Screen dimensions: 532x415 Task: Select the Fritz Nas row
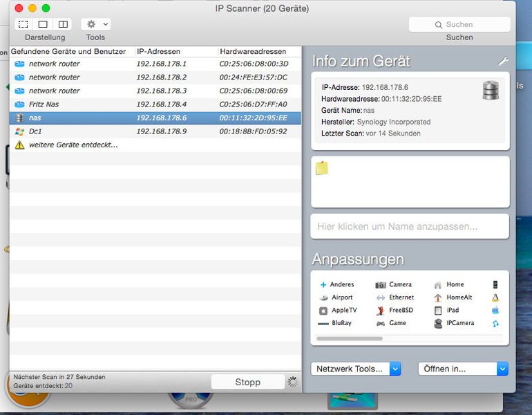tap(155, 104)
